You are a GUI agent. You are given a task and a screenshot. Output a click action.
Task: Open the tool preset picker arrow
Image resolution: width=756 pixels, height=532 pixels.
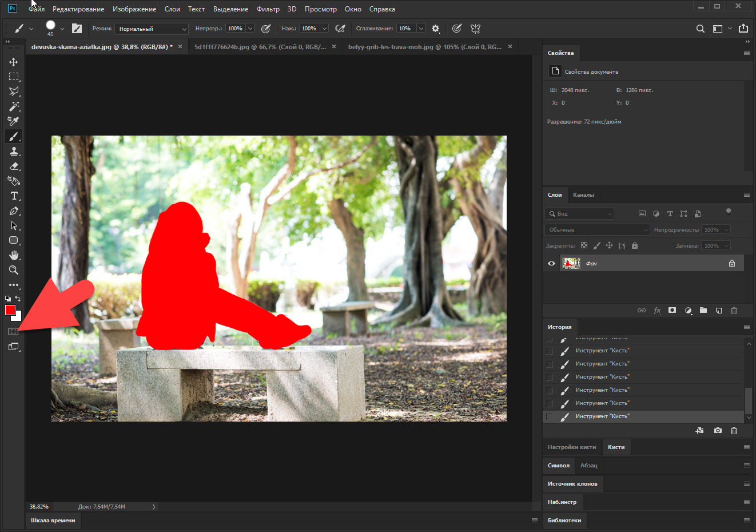tap(31, 29)
